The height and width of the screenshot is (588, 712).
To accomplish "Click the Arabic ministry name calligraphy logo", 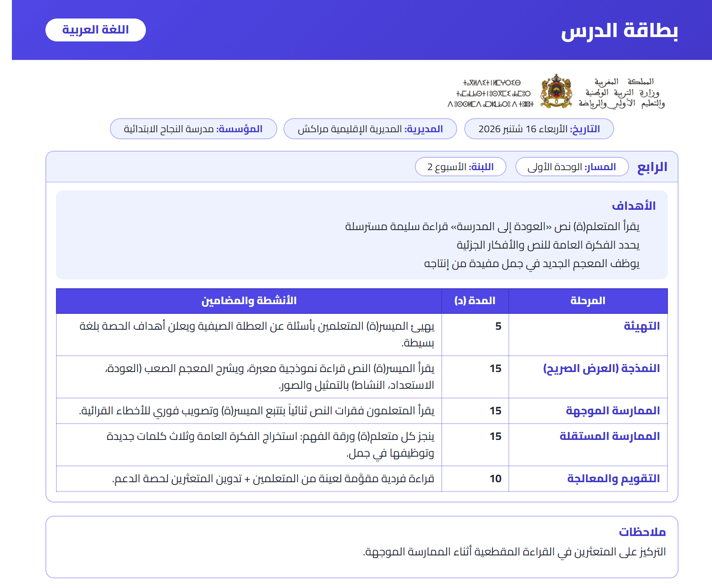I will [x=622, y=93].
